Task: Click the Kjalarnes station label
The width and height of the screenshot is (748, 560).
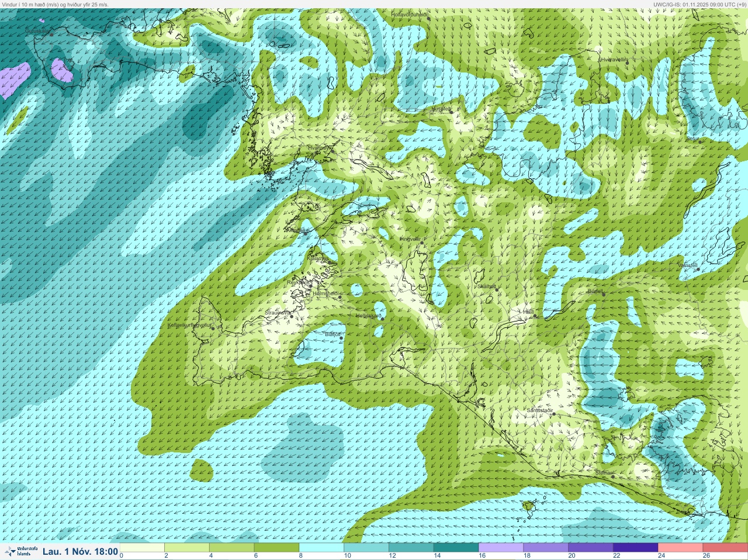Action: (318, 258)
